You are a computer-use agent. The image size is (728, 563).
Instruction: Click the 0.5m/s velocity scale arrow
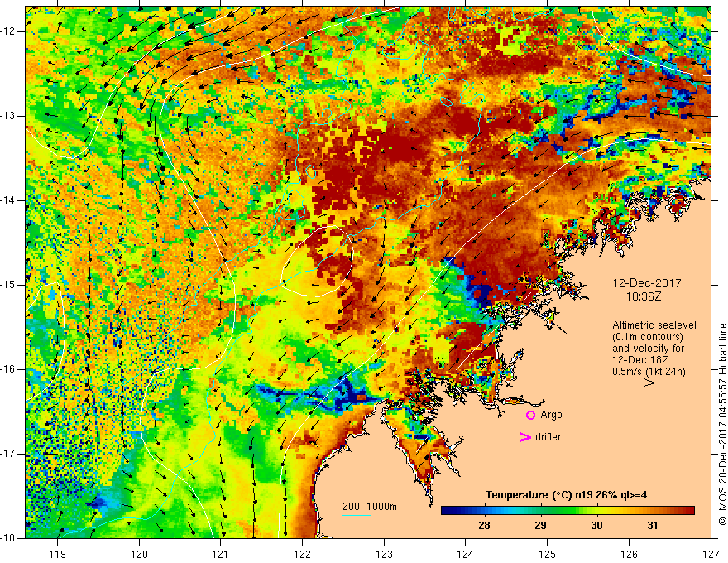(638, 383)
